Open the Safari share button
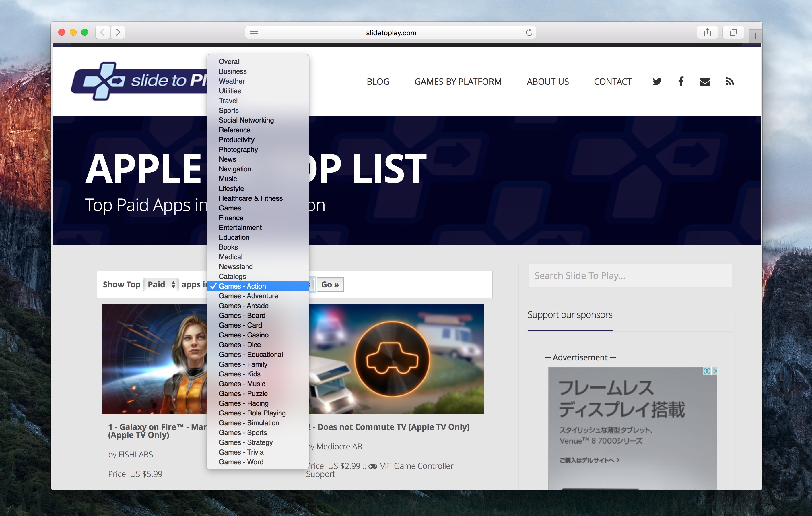 pyautogui.click(x=707, y=32)
